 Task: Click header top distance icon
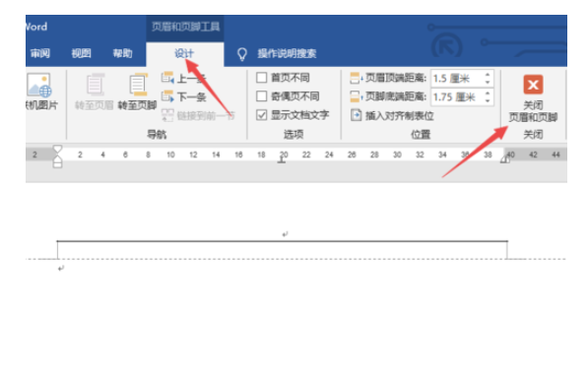[356, 78]
